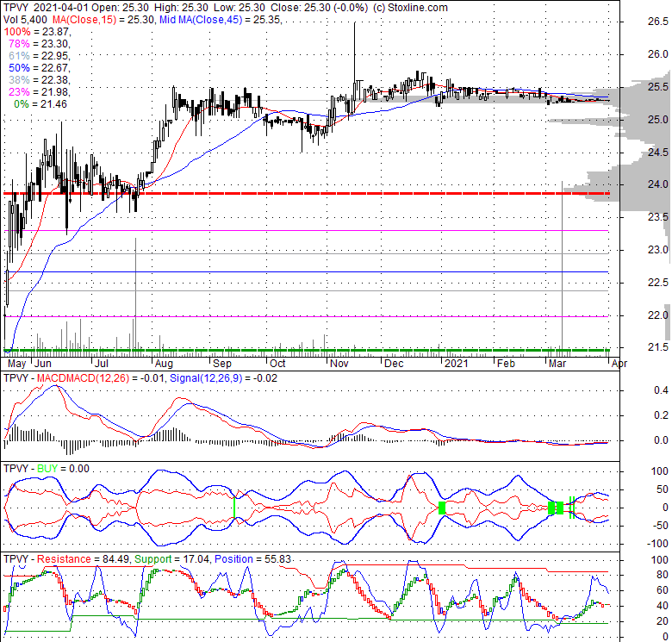Click the '2021' year label on the axis
The height and width of the screenshot is (642, 672).
coord(457,364)
